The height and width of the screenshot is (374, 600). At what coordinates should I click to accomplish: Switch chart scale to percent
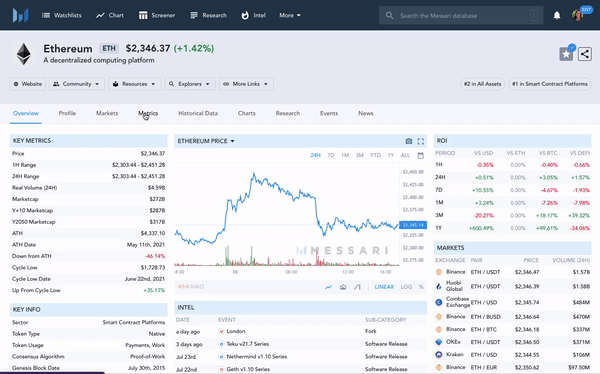(421, 287)
